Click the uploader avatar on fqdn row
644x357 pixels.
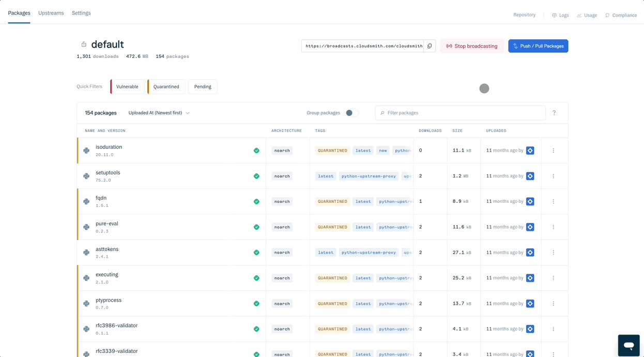(x=530, y=201)
